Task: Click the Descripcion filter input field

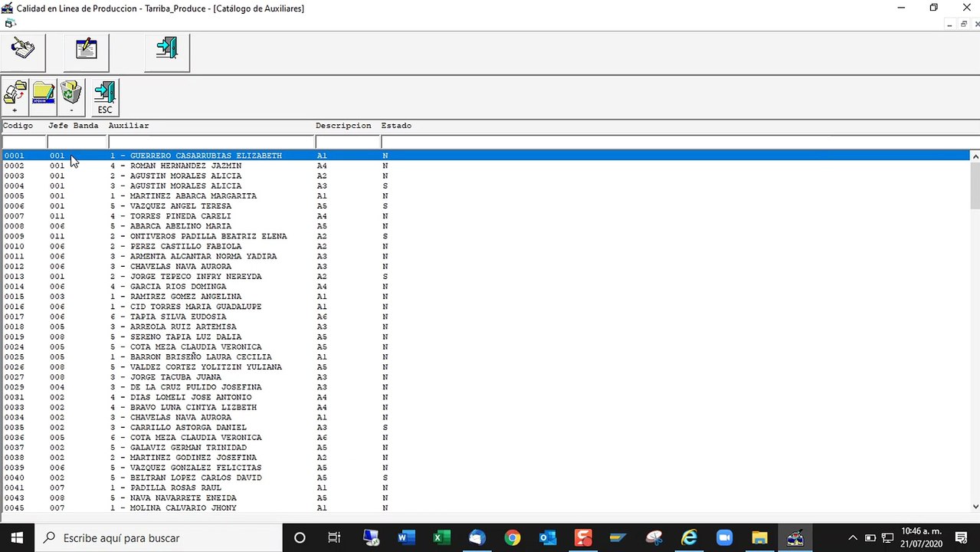Action: coord(348,142)
